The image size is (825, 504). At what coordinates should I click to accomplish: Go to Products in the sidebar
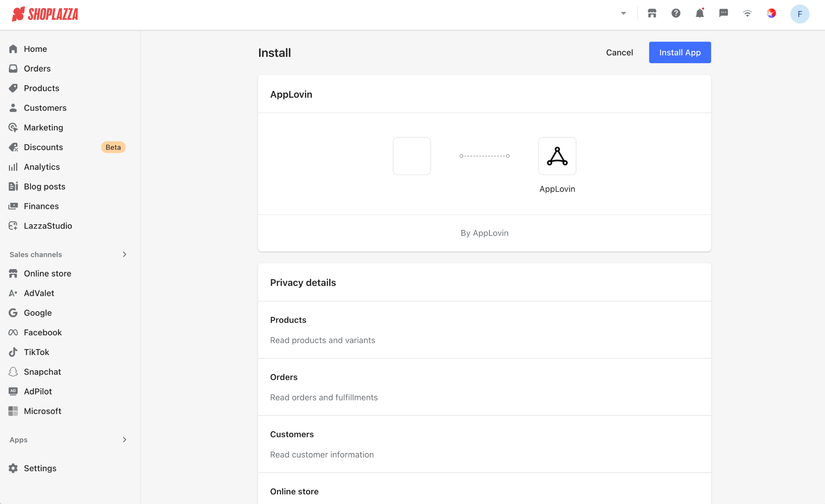(x=41, y=88)
